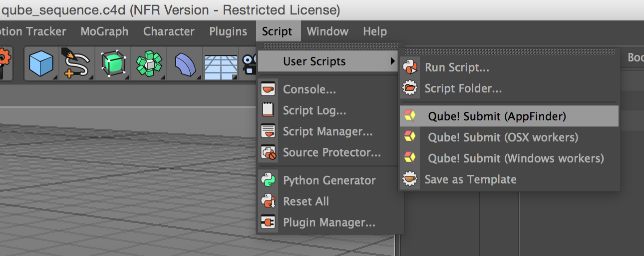This screenshot has width=644, height=256.
Task: Click the green MoGraph Array generator icon
Action: pyautogui.click(x=149, y=63)
